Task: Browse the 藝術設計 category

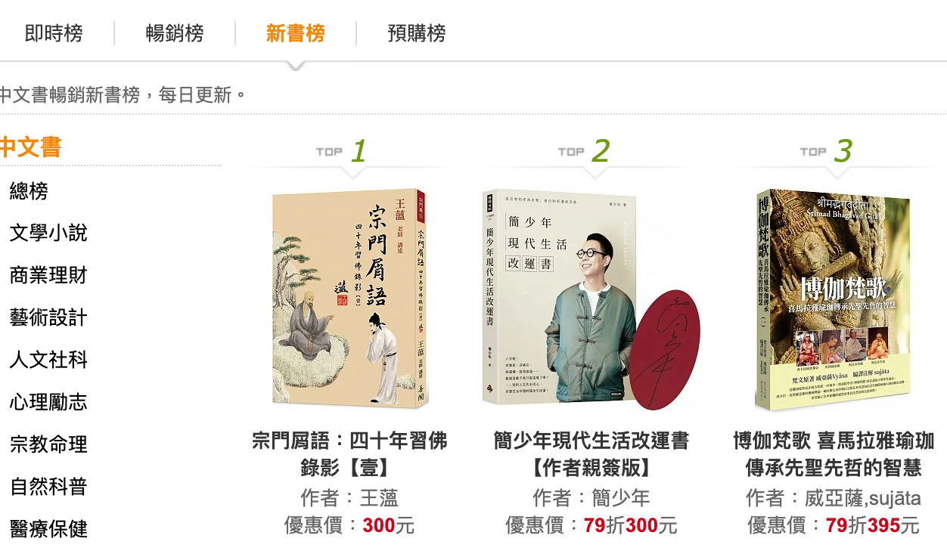Action: 48,317
